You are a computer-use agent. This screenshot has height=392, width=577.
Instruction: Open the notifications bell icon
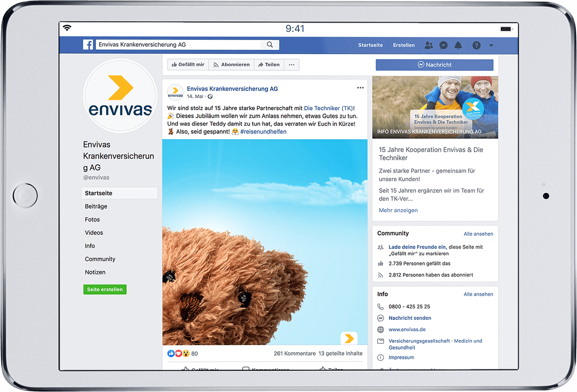click(x=458, y=45)
